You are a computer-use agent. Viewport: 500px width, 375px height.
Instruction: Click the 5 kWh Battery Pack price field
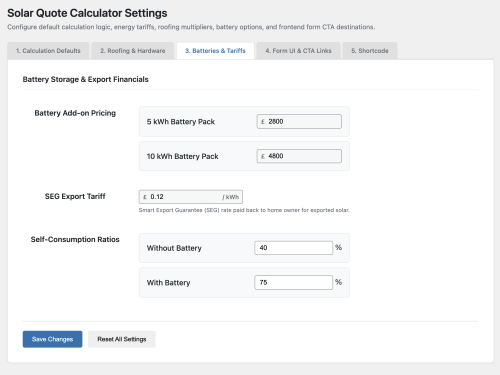[299, 122]
